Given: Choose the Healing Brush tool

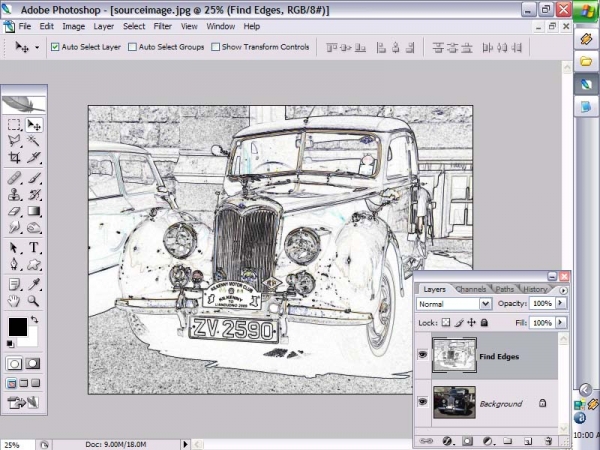Looking at the screenshot, I should click(x=14, y=178).
